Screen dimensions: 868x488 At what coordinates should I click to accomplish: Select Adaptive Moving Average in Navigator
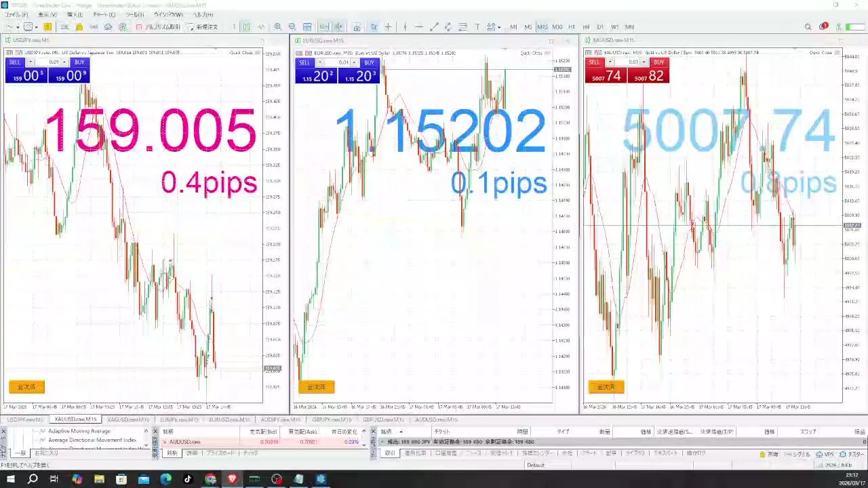coord(79,431)
